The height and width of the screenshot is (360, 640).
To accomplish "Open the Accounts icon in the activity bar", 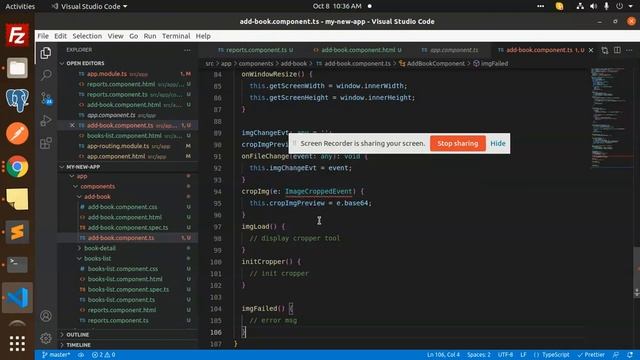I will click(x=46, y=316).
